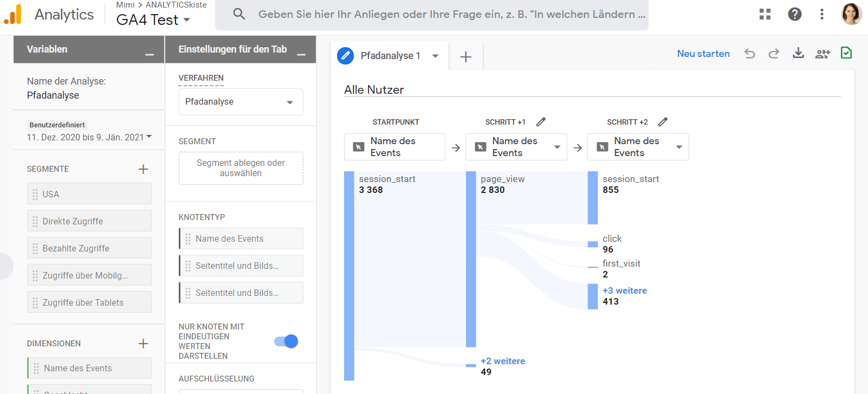Click the arrow between STARTPUNKT and SCHRITT +1
Viewport: 868px width, 394px height.
tap(456, 147)
